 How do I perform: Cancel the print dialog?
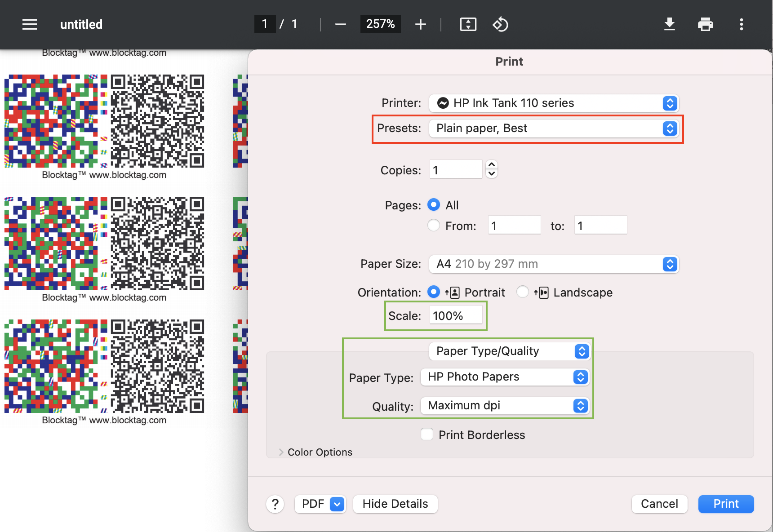point(659,504)
